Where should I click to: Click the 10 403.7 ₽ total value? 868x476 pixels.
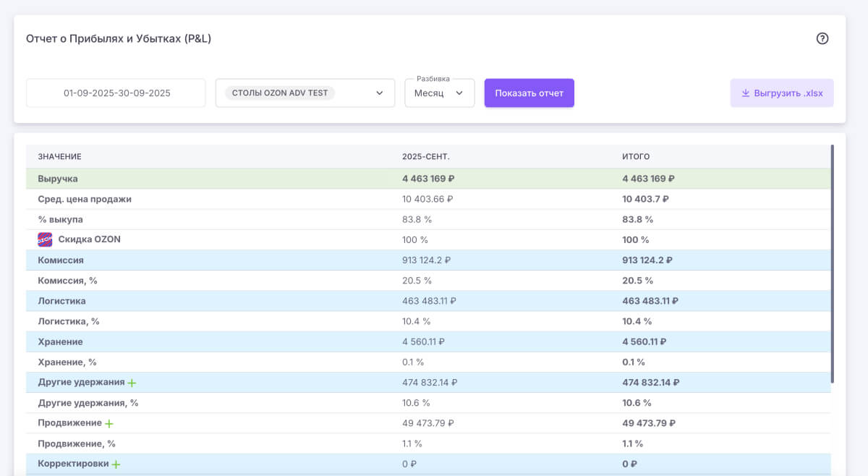tap(645, 199)
